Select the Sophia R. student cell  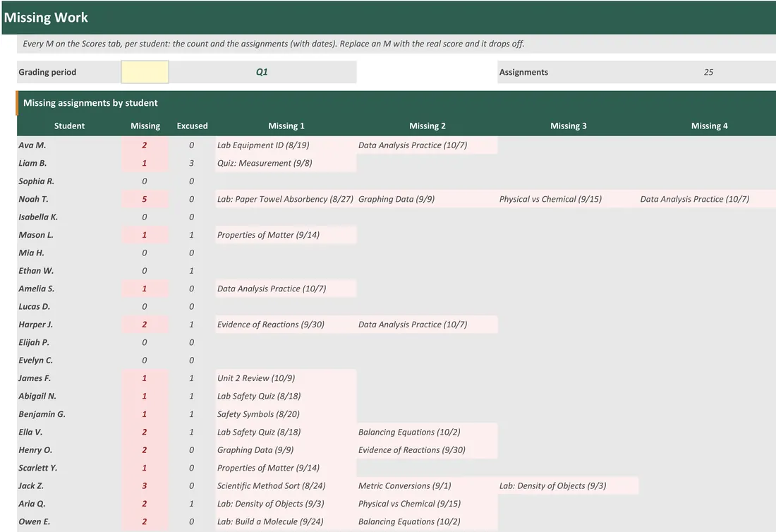click(69, 181)
